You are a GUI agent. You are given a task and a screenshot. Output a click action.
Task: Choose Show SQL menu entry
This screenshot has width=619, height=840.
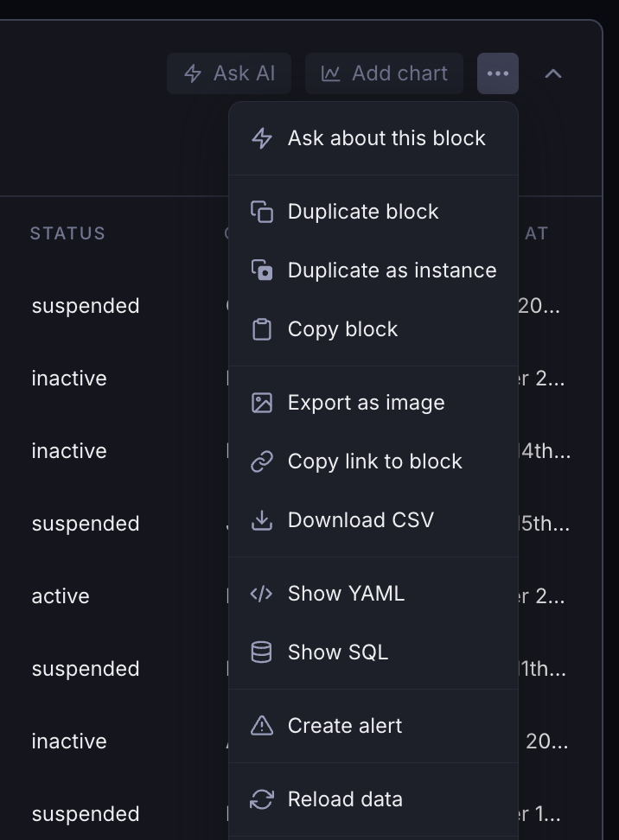338,652
